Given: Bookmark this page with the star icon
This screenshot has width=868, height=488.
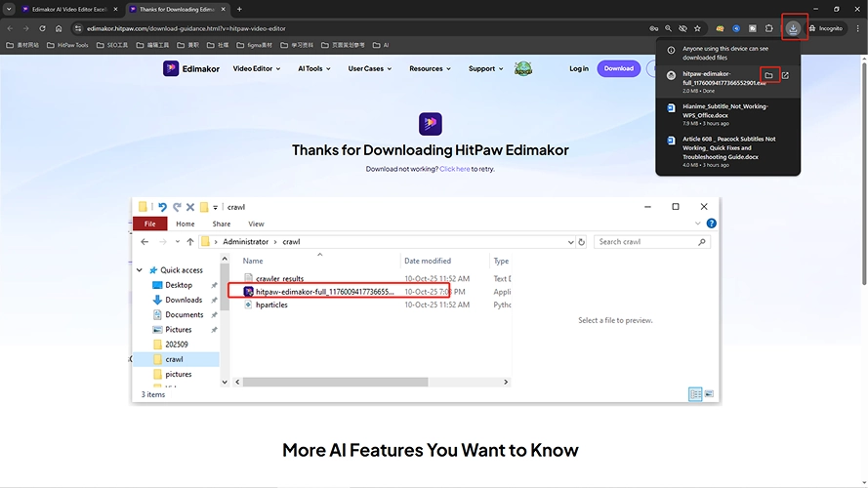Looking at the screenshot, I should [x=697, y=28].
